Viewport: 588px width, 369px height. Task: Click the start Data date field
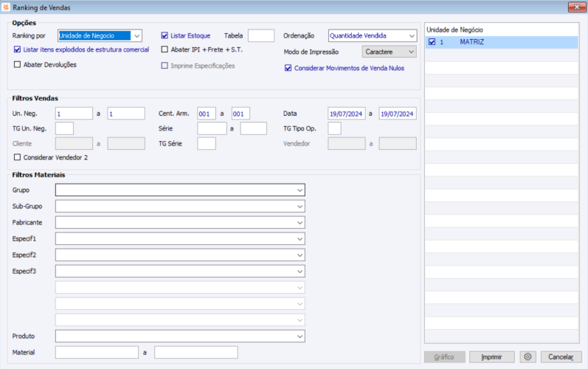pos(347,114)
